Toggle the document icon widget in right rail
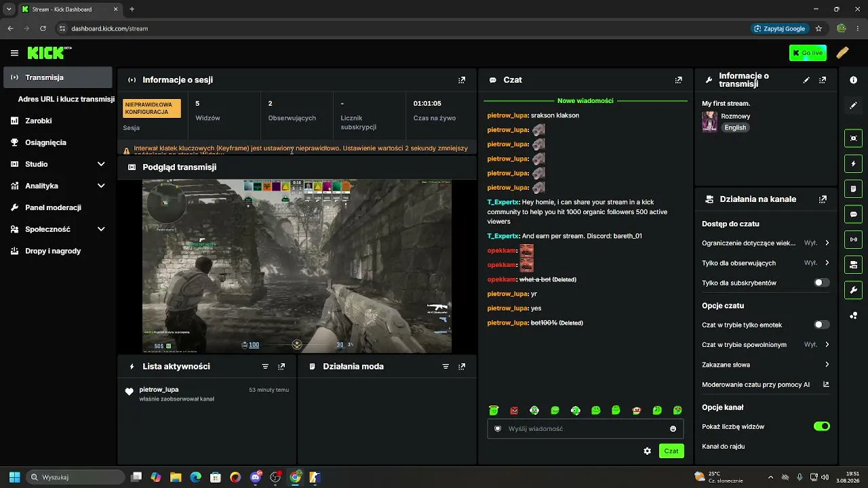This screenshot has height=488, width=868. pos(853,188)
